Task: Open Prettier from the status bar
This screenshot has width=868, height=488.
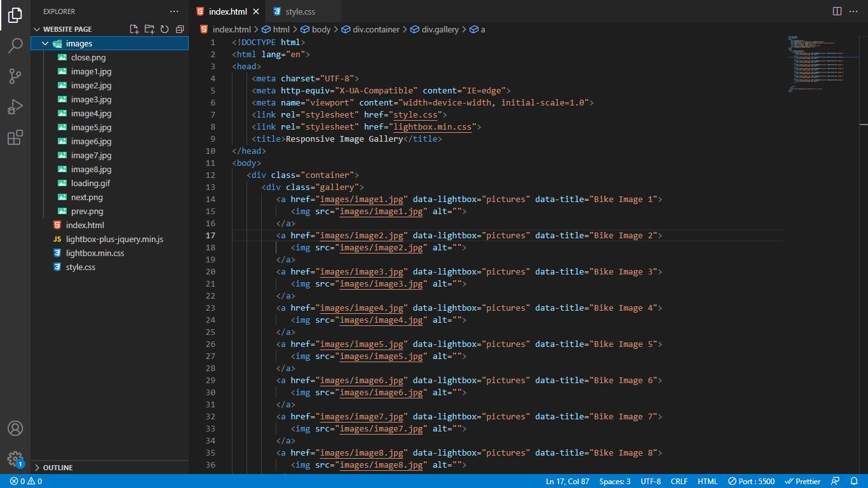Action: (803, 481)
